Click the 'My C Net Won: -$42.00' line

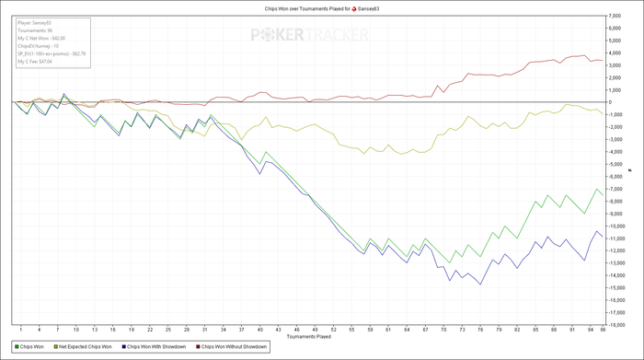[x=41, y=39]
